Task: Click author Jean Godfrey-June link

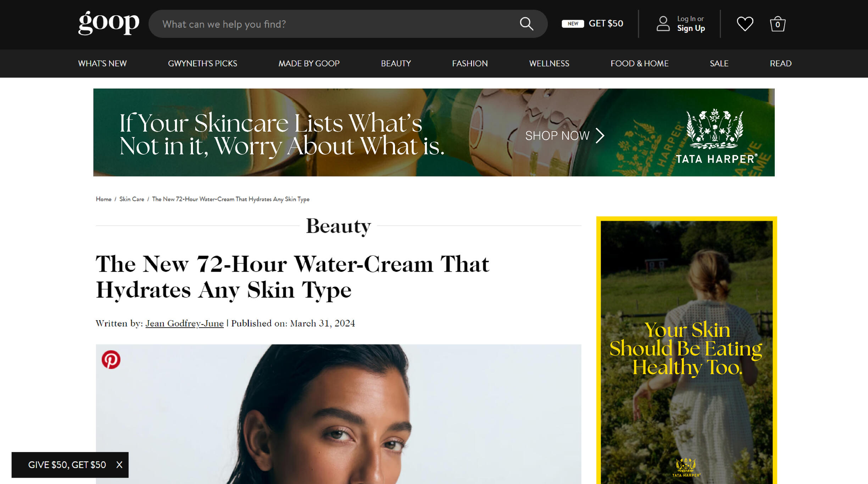Action: pyautogui.click(x=184, y=323)
